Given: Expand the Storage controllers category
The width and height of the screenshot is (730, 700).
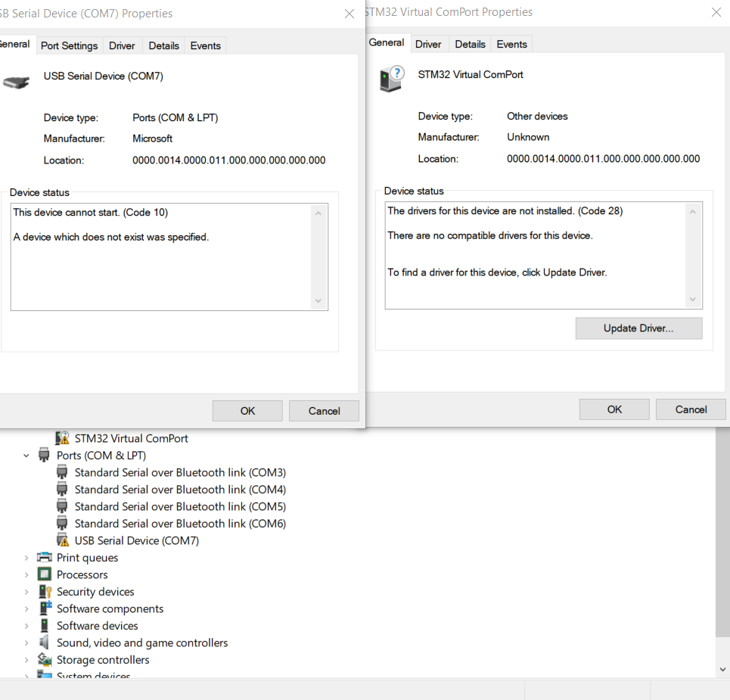Looking at the screenshot, I should (26, 659).
